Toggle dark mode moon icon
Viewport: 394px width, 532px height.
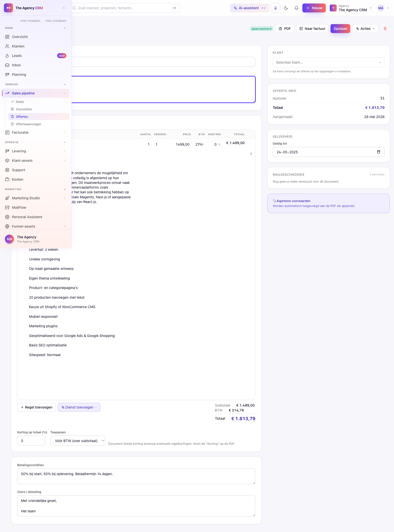point(286,8)
